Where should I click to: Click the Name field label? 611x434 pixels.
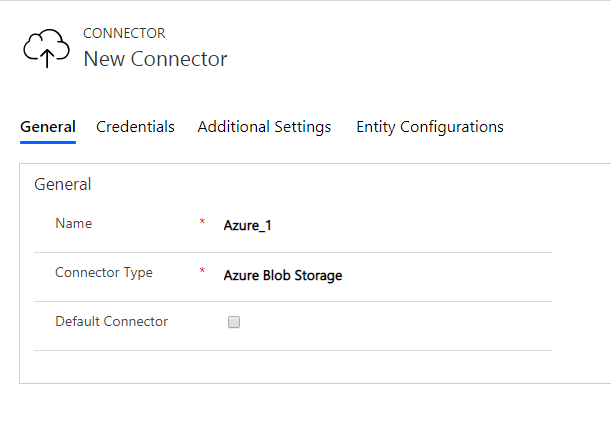tap(74, 223)
